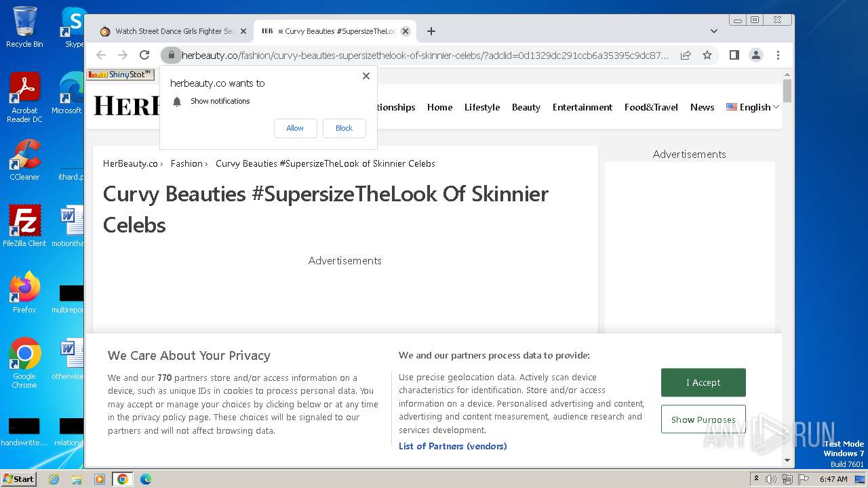The width and height of the screenshot is (868, 488).
Task: Open List of Partners (vendors) link
Action: click(x=452, y=446)
